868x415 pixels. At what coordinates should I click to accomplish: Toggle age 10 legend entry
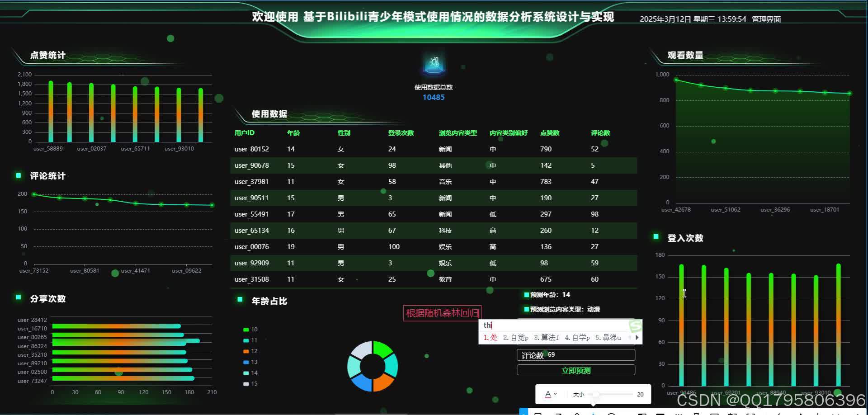point(250,330)
